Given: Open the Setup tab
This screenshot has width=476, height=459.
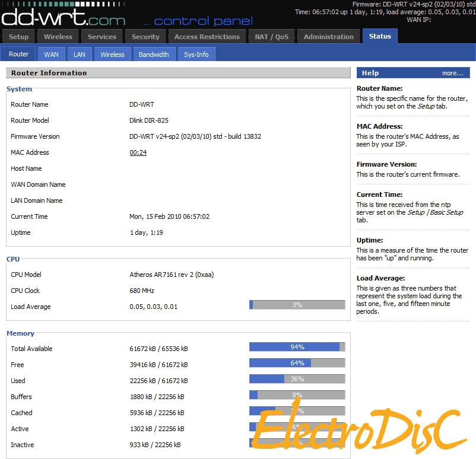Looking at the screenshot, I should point(18,37).
